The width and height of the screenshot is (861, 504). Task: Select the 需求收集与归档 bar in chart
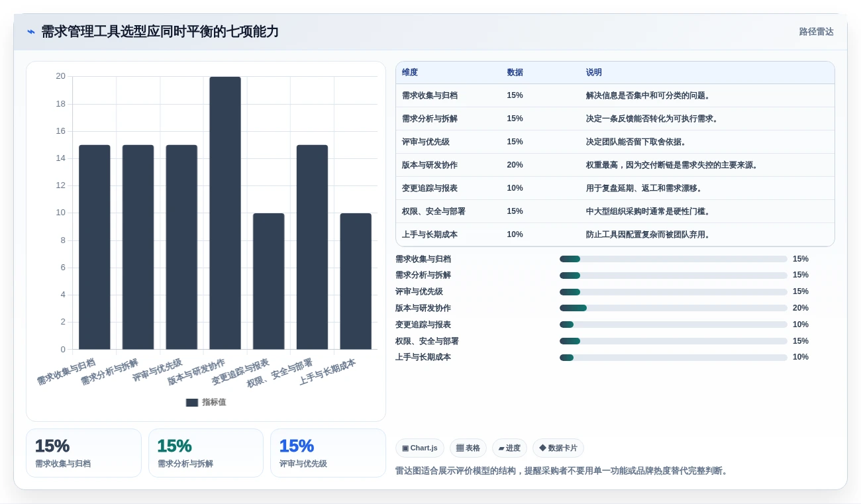click(95, 247)
